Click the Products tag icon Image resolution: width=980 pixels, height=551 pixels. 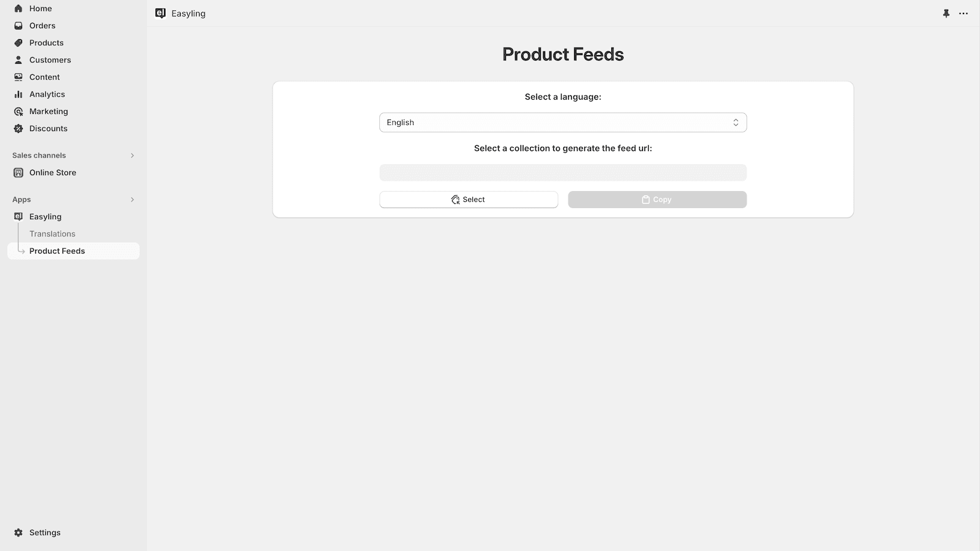coord(18,43)
